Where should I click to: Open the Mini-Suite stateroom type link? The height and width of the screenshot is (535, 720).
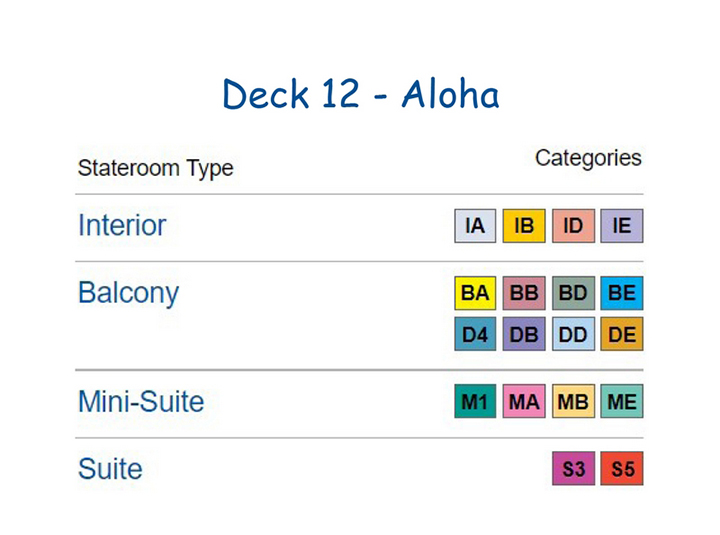(141, 401)
